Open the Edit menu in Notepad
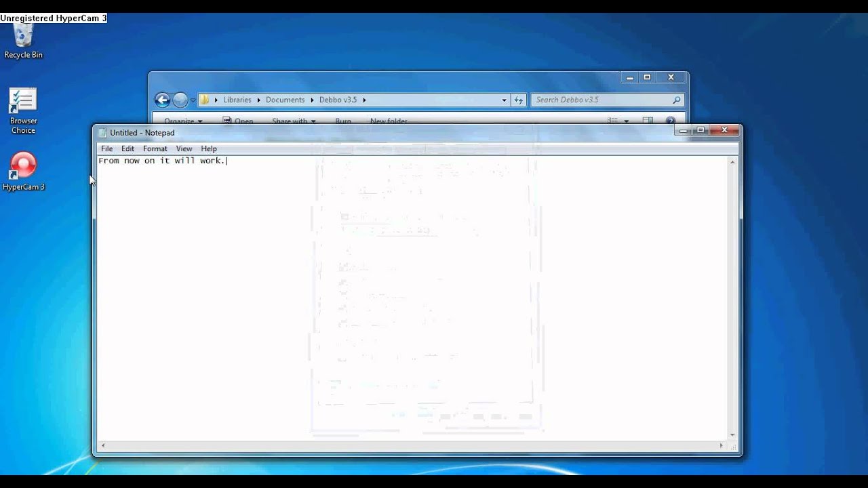Screen dimensions: 868x488 click(x=127, y=148)
